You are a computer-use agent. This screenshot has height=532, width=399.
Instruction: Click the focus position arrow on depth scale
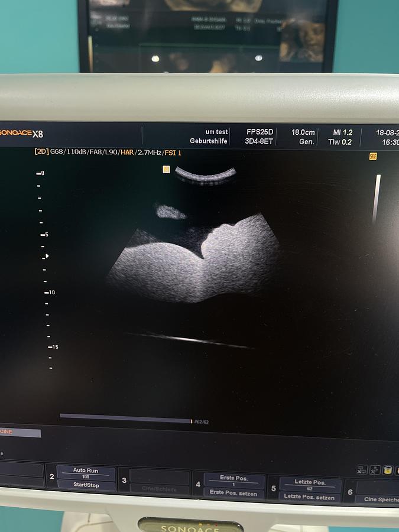click(47, 256)
